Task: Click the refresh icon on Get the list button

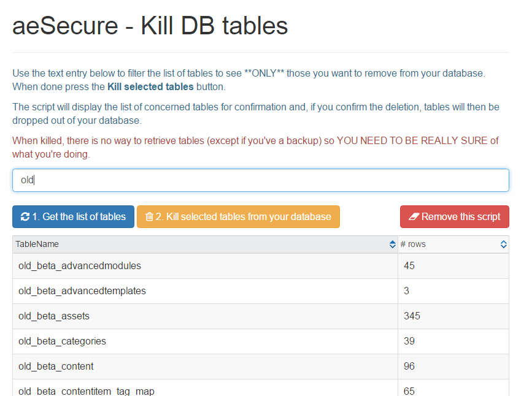Action: (x=25, y=216)
